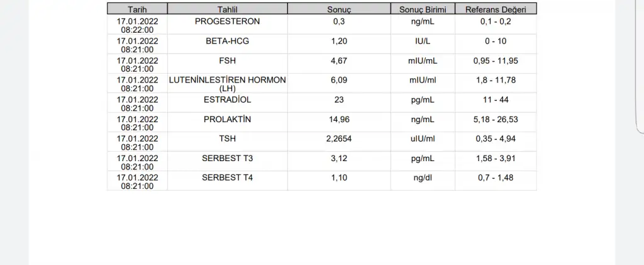This screenshot has height=265, width=644.
Task: Click the 08:22:00 timestamp in first row
Action: 137,30
